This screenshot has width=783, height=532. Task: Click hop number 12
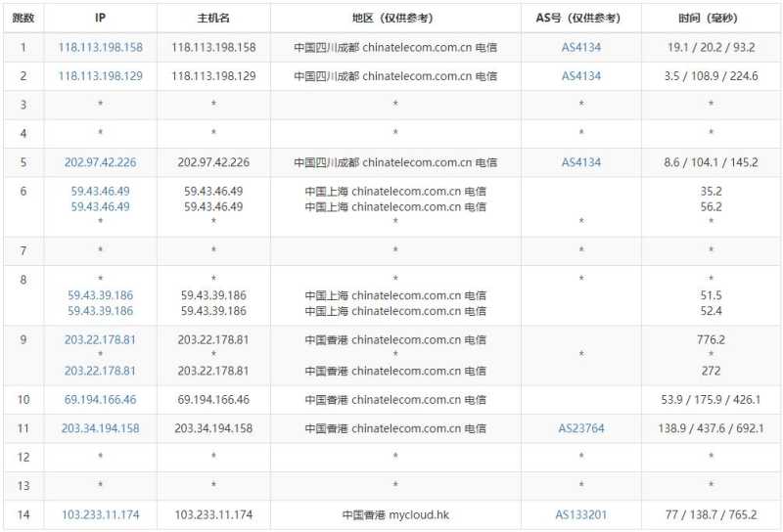[x=23, y=457]
